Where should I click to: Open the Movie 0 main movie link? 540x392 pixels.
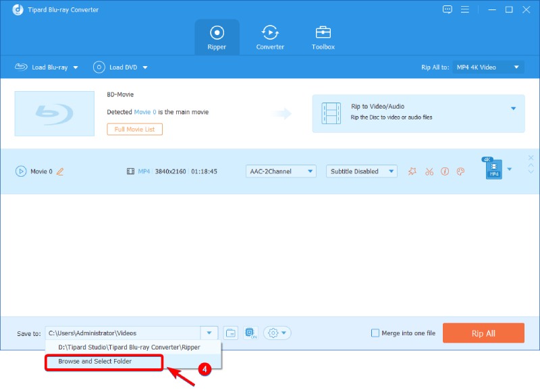pyautogui.click(x=145, y=112)
